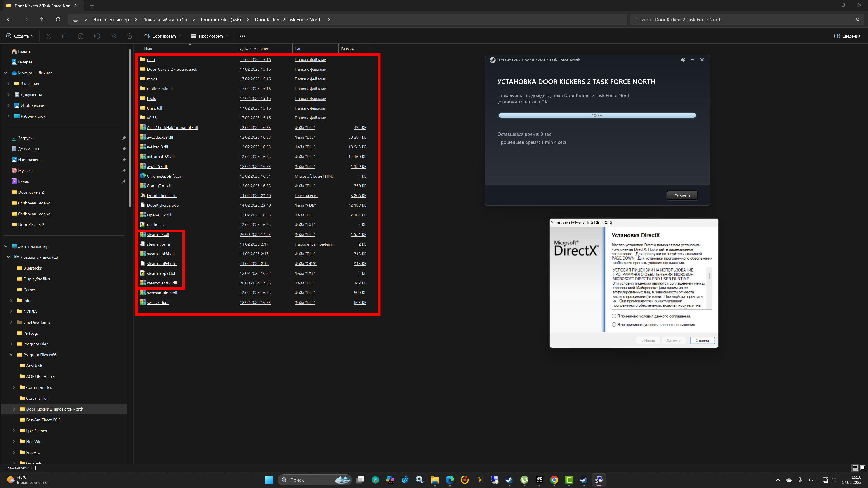
Task: Expand the NVIDIA folder node
Action: coord(11,312)
